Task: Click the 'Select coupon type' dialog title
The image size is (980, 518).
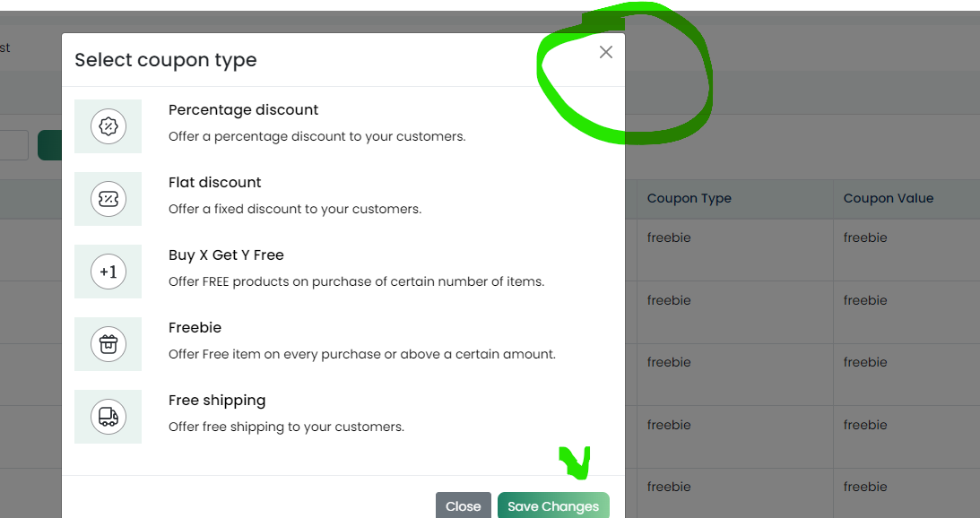Action: coord(166,60)
